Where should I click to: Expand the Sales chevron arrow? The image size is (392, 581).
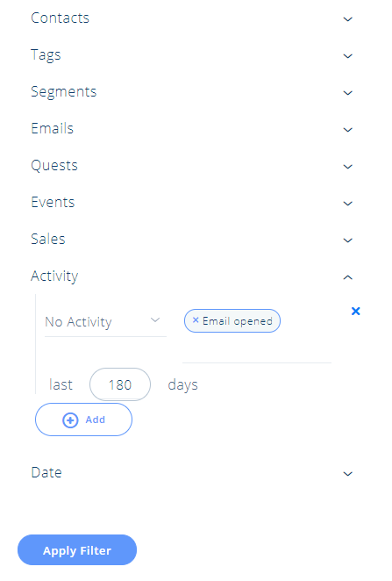click(x=347, y=240)
